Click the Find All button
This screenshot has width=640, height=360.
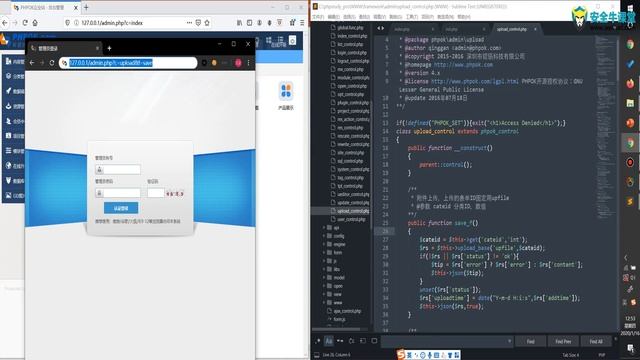tap(596, 341)
